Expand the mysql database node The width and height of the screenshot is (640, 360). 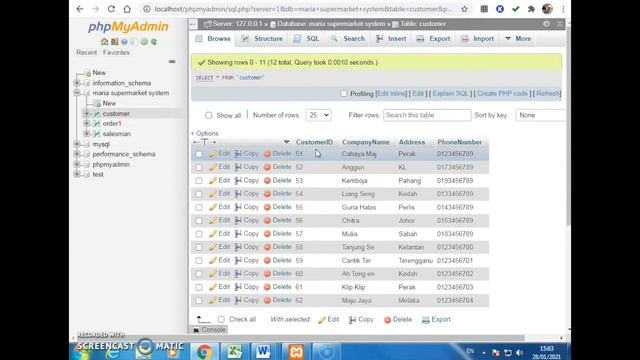tap(77, 144)
